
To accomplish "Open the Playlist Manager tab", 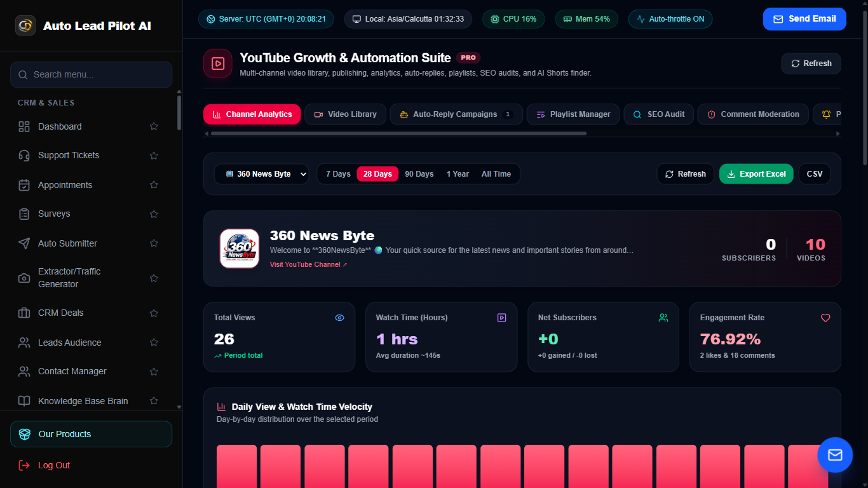I will point(573,114).
